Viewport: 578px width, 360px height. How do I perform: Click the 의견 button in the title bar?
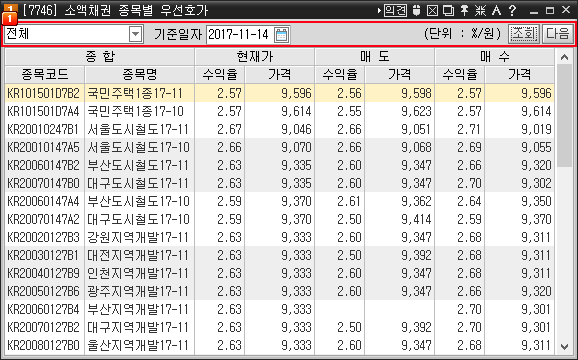pyautogui.click(x=395, y=10)
